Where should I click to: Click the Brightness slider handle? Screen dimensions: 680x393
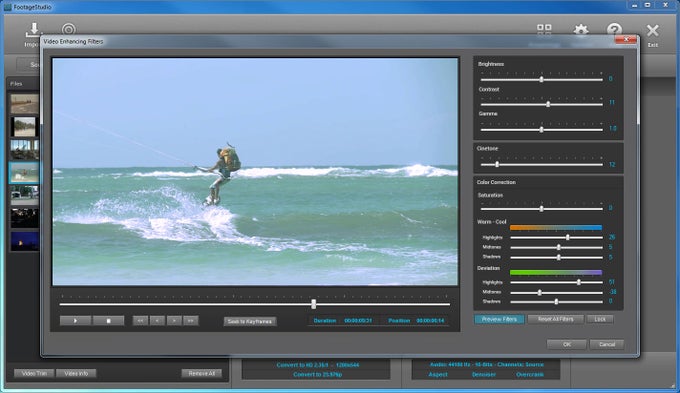541,79
